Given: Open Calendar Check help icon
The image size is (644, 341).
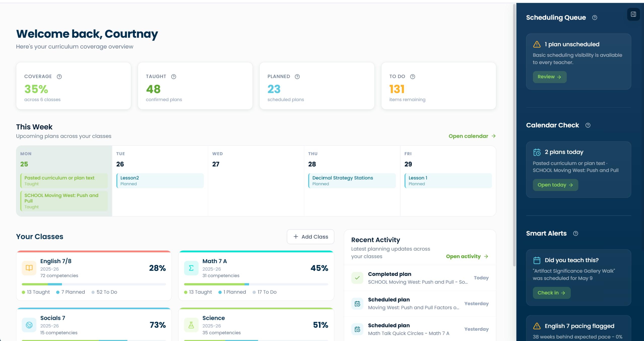Looking at the screenshot, I should coord(588,125).
